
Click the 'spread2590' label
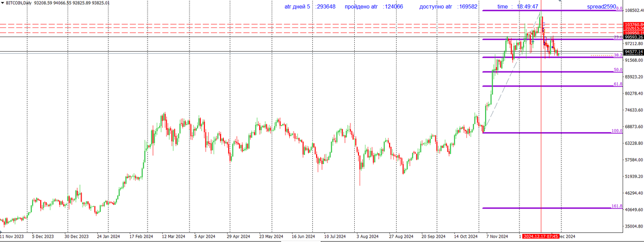point(601,7)
